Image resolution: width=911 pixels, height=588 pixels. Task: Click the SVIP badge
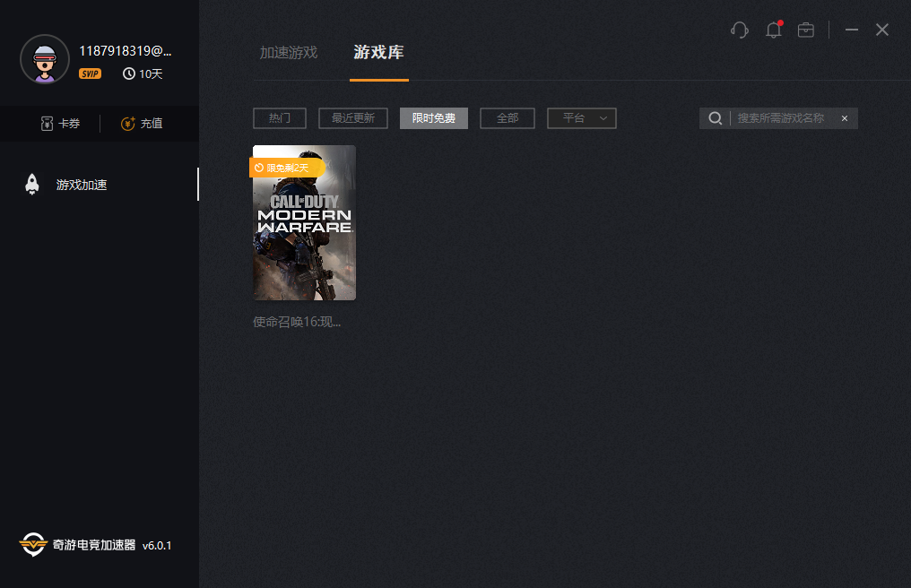click(x=90, y=73)
